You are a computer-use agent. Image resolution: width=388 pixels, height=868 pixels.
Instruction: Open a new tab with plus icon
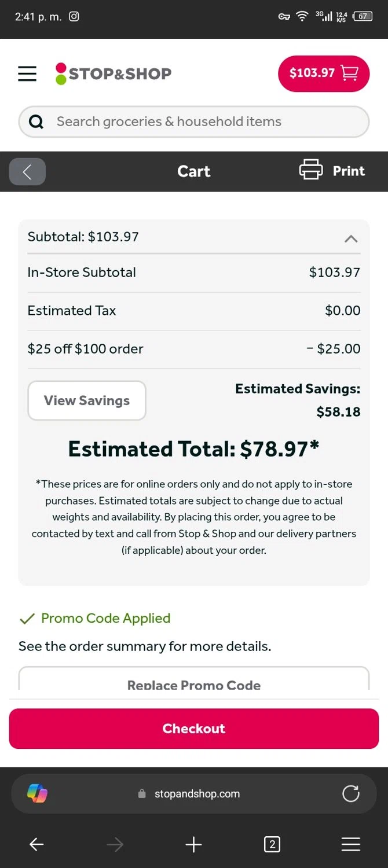point(193,845)
